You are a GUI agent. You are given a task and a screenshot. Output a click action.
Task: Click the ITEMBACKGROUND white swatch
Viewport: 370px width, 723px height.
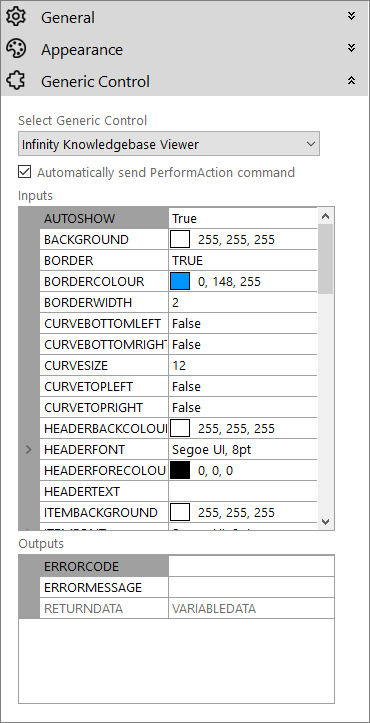180,513
